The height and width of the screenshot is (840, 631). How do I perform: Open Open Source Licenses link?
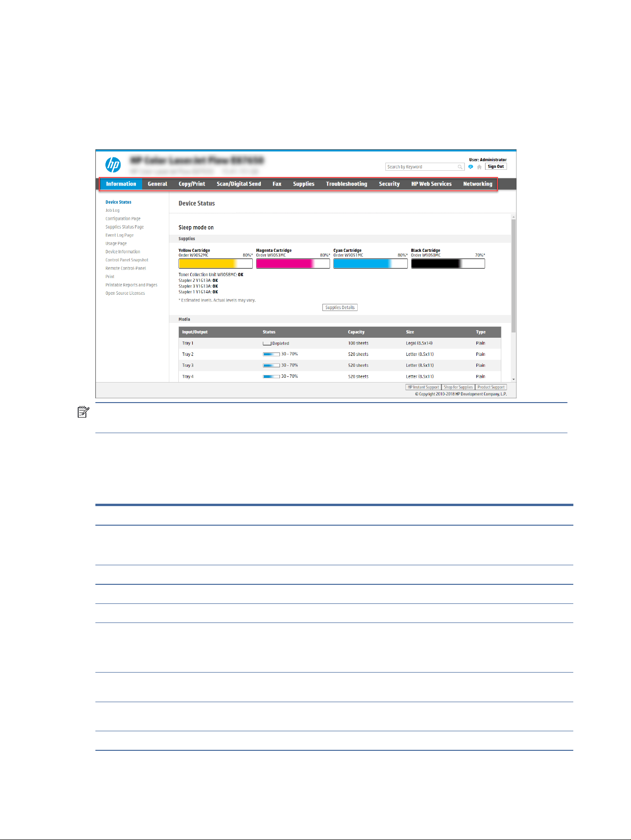click(125, 293)
